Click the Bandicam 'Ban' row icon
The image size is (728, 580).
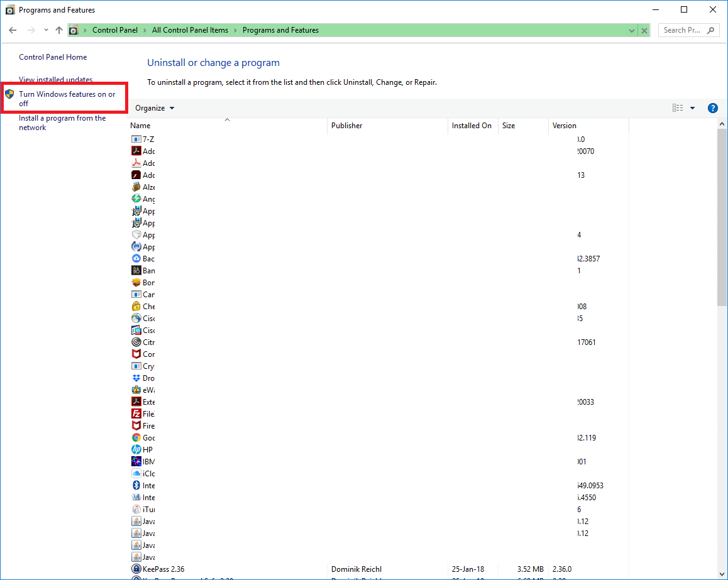(x=136, y=270)
